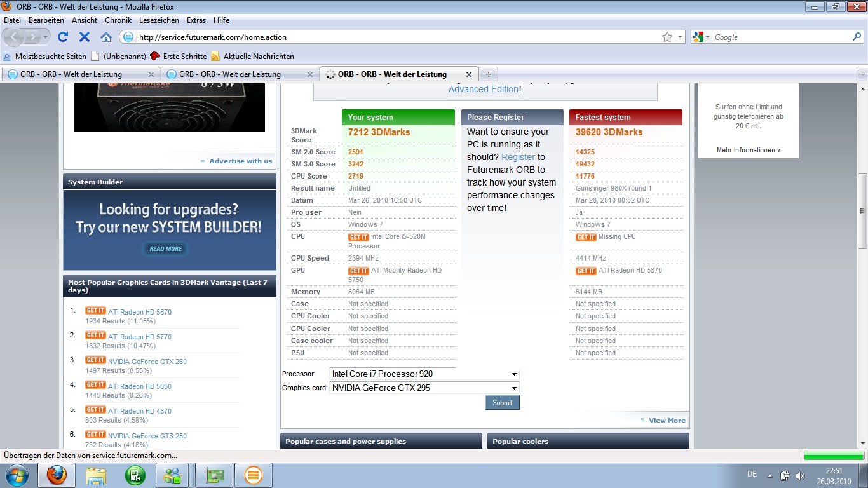The image size is (868, 488).
Task: Open Erste Schritte bookmark
Action: coord(178,56)
